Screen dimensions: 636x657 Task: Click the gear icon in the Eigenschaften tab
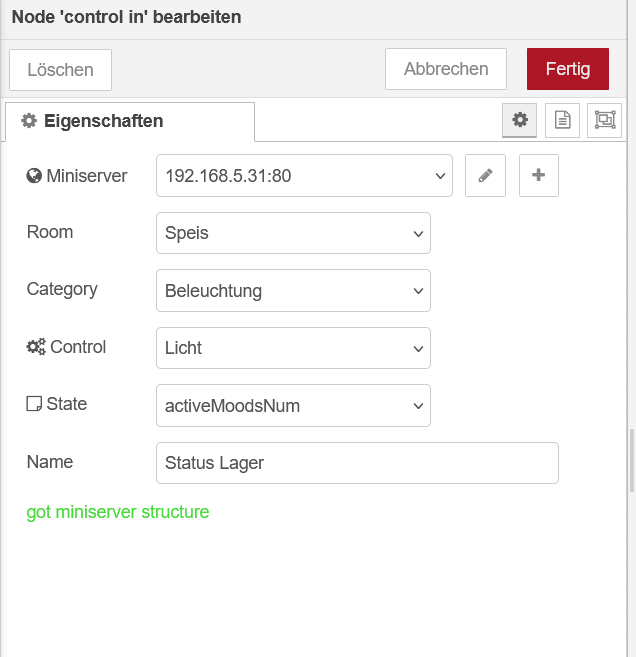pos(29,122)
